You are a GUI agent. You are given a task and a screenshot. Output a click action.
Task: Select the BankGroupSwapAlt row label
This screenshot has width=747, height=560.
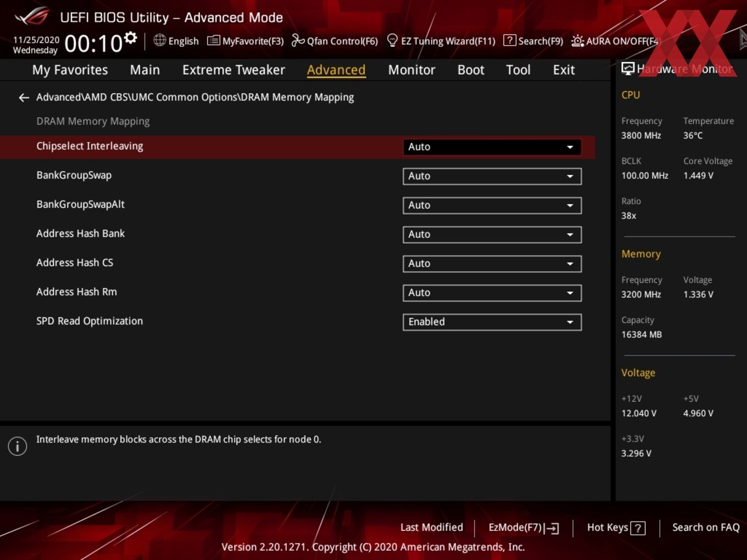tap(80, 204)
